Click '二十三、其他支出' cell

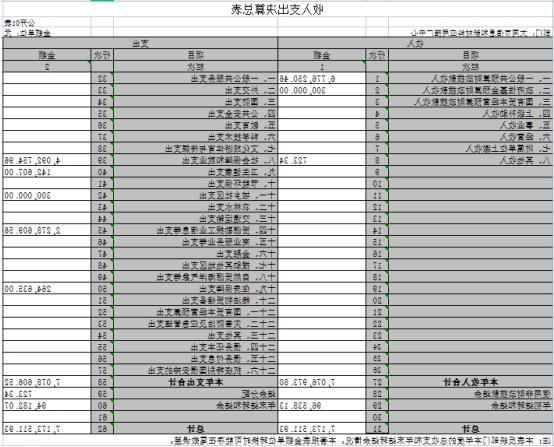[x=196, y=336]
